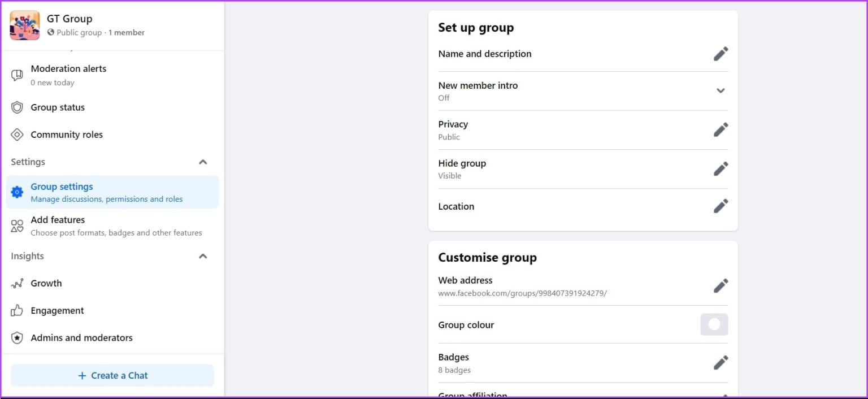This screenshot has height=399, width=868.
Task: Click the Web address edit pencil
Action: tap(721, 285)
